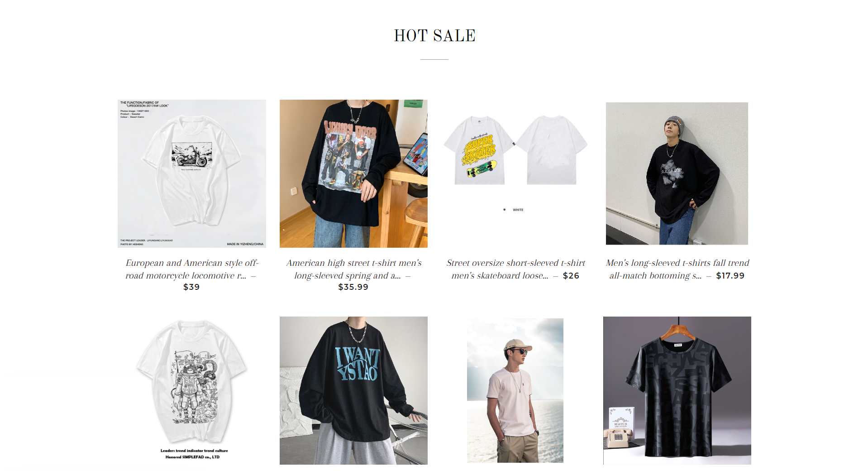Screen dimensions: 868x471
Task: Open the man in cap by sea photo
Action: point(515,390)
